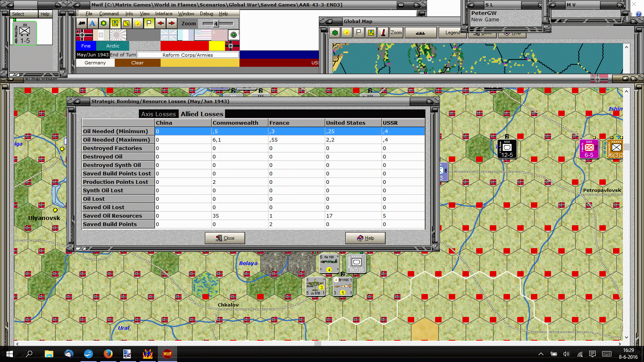Click the United States column header
This screenshot has width=644, height=362.
353,123
